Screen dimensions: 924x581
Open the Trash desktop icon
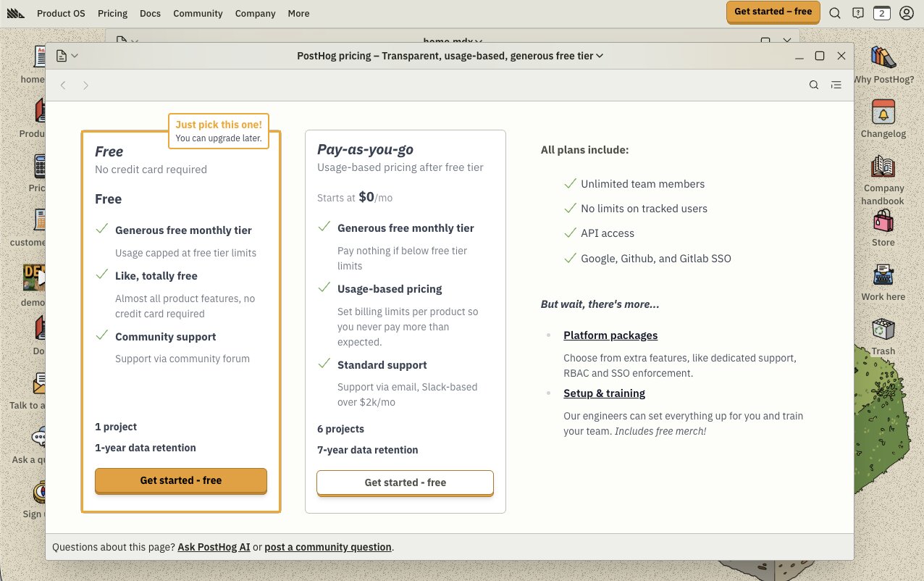pos(883,337)
